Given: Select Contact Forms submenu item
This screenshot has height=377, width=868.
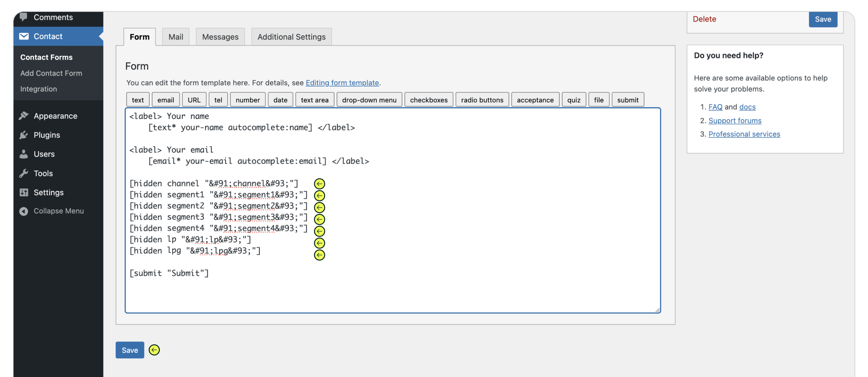Looking at the screenshot, I should (x=46, y=57).
